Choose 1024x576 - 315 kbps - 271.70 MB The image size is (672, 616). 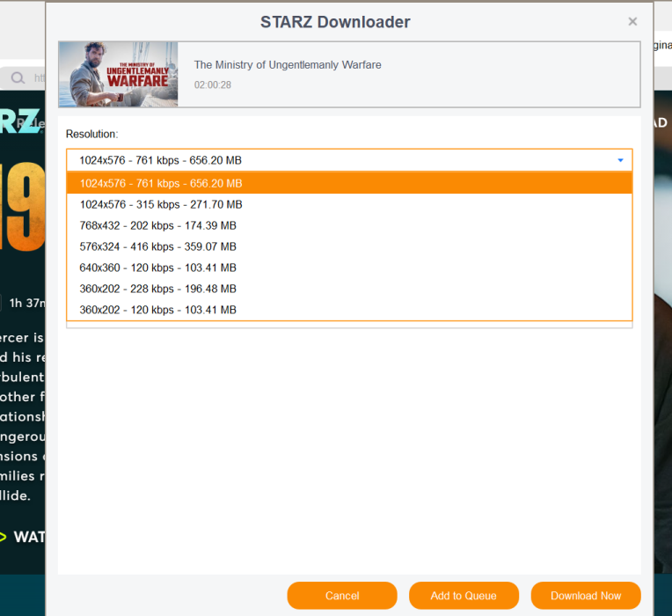click(x=349, y=204)
